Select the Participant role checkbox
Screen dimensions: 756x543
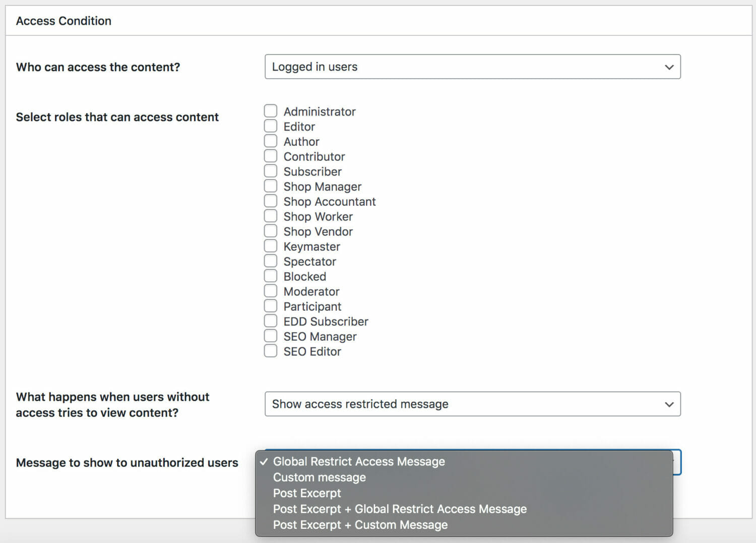point(271,306)
